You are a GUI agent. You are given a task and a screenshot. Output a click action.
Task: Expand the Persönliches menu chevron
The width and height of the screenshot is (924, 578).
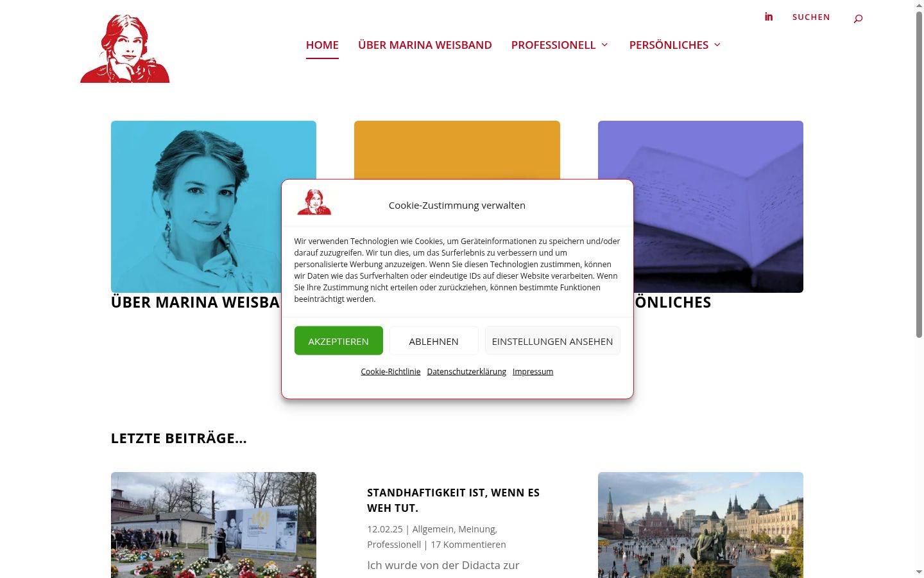(x=717, y=45)
